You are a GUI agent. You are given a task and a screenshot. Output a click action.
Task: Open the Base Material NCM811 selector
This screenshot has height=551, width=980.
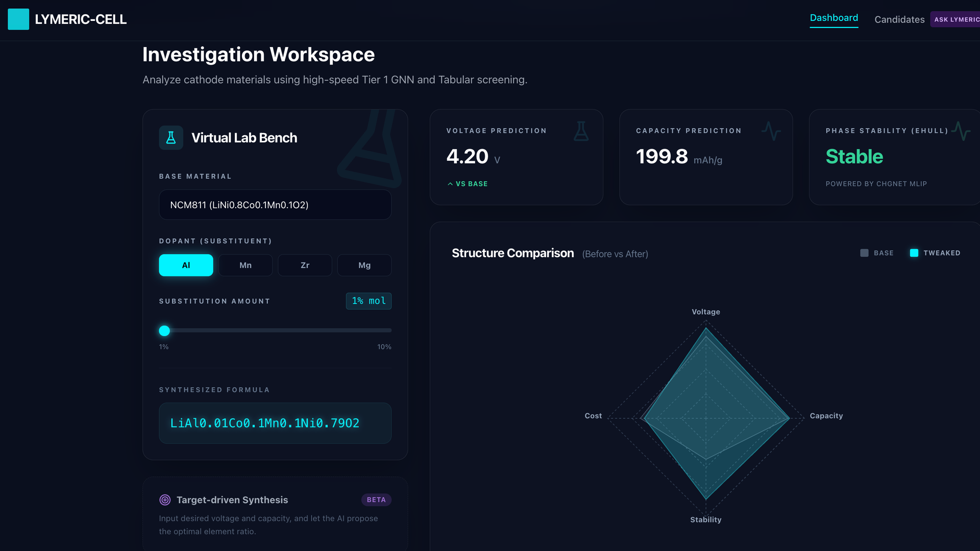(x=275, y=205)
